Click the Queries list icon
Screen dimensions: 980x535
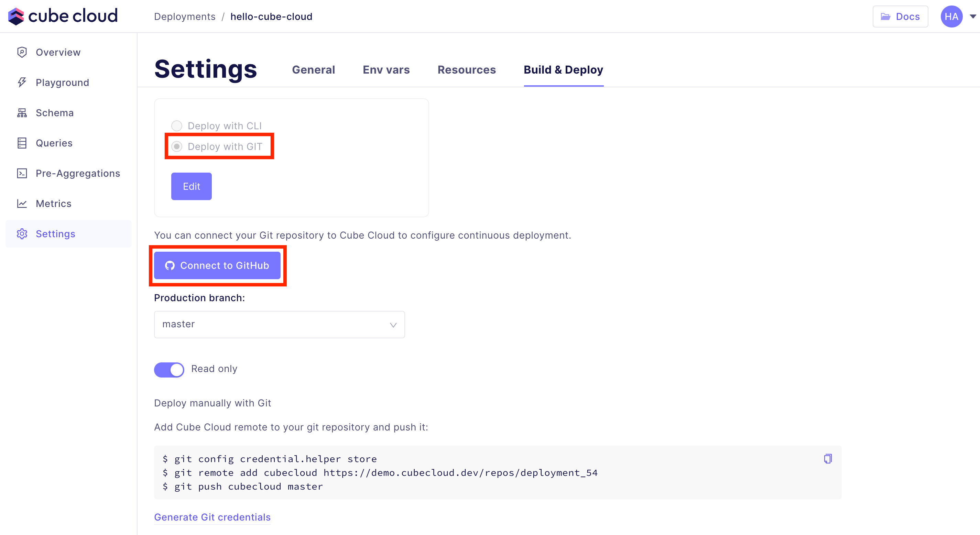tap(22, 143)
